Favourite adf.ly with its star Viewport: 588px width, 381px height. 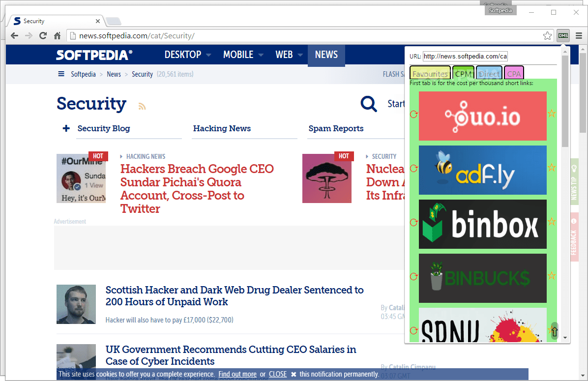[552, 167]
